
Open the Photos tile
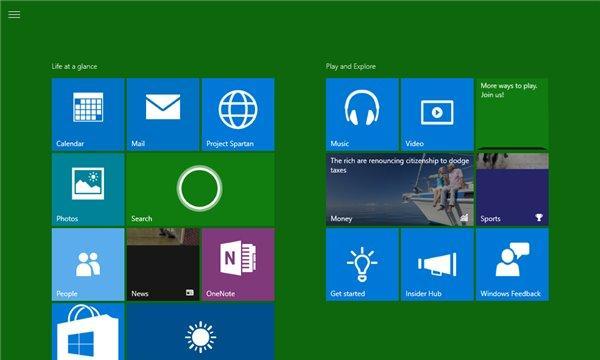(x=88, y=189)
